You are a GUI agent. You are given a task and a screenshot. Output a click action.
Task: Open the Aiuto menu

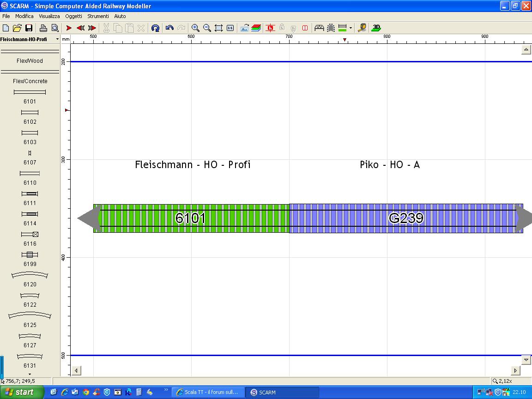click(120, 16)
